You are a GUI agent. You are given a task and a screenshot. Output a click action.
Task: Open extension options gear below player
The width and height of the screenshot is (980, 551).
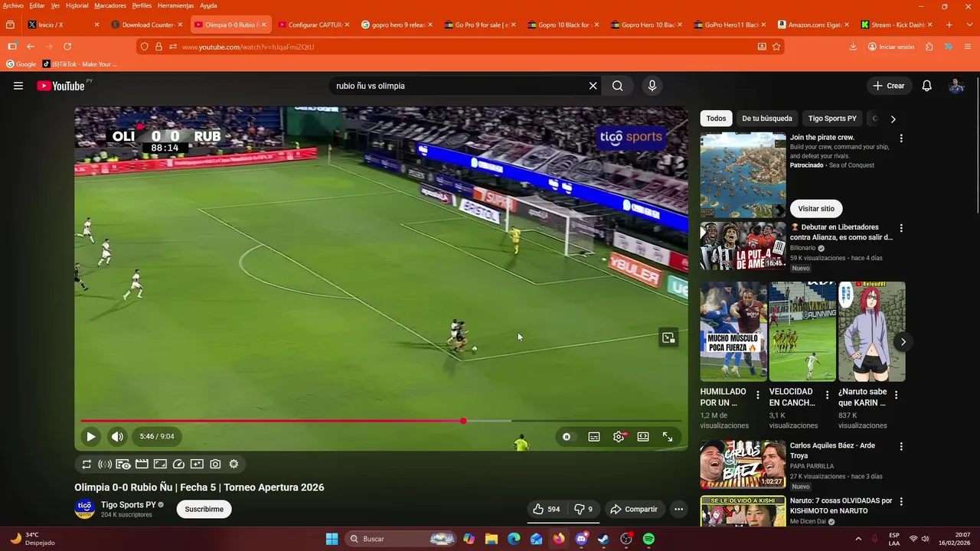point(234,464)
